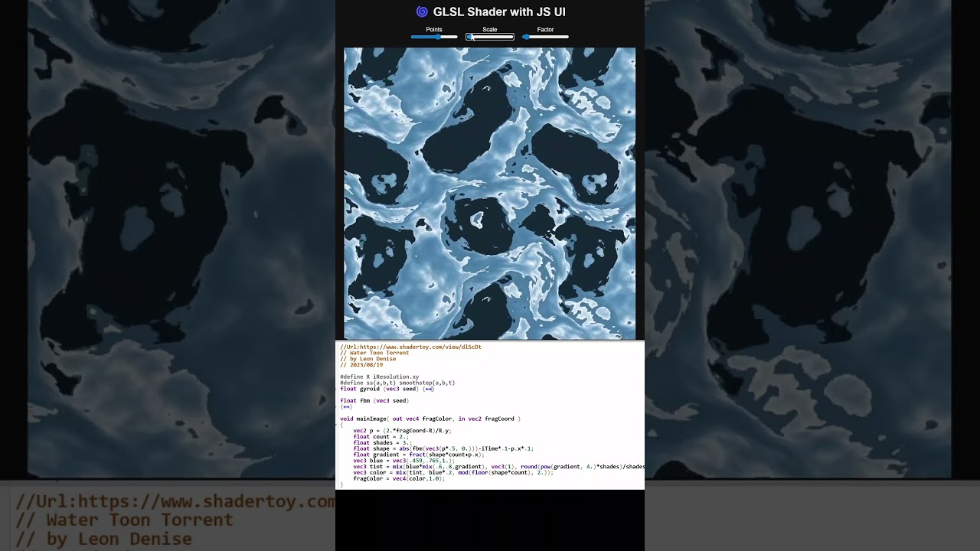Click the "vec2 p = (2.*fragCoord-R)/R.y;" line
Image resolution: width=980 pixels, height=551 pixels.
[403, 430]
